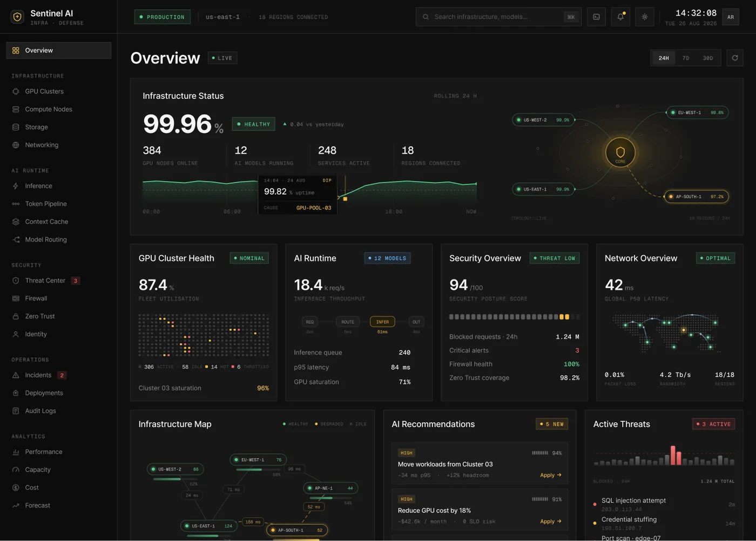The width and height of the screenshot is (756, 541).
Task: Open Compute Nodes in the sidebar
Action: 58,109
